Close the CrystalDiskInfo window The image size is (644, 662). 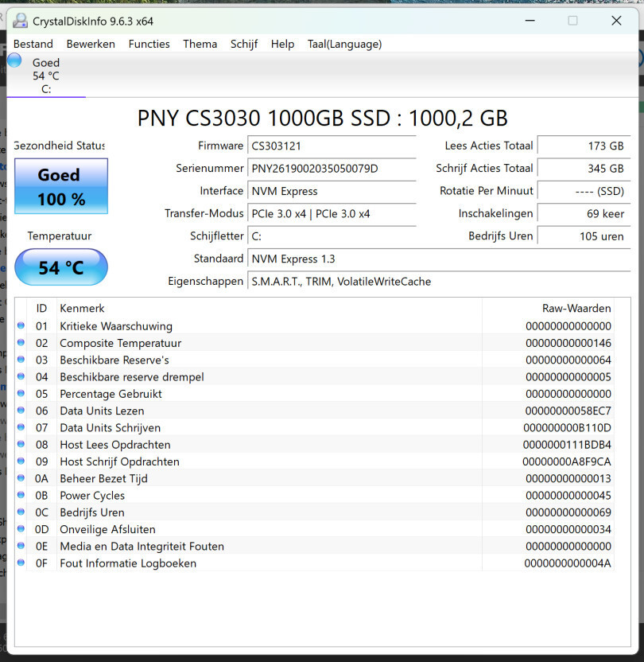[616, 21]
